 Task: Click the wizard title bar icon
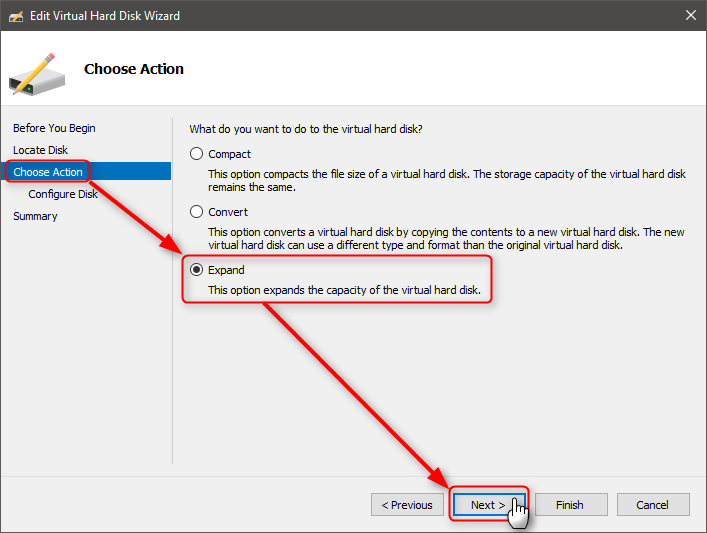[16, 16]
